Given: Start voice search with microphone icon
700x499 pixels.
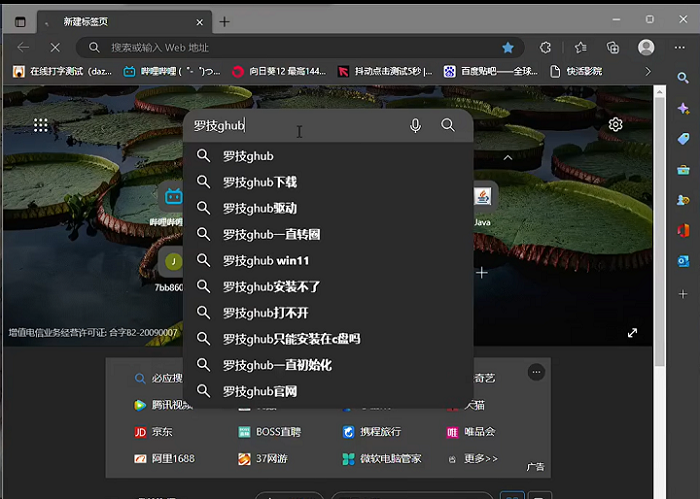Looking at the screenshot, I should (415, 125).
